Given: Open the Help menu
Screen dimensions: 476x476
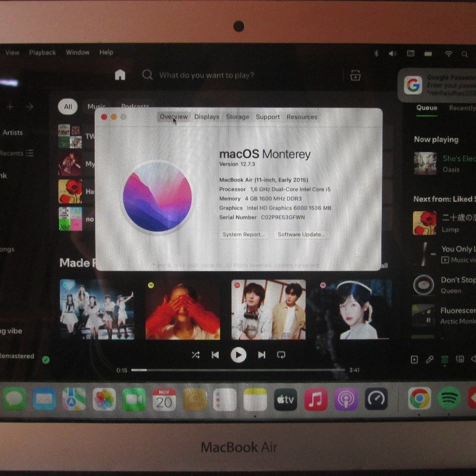Looking at the screenshot, I should [x=106, y=52].
